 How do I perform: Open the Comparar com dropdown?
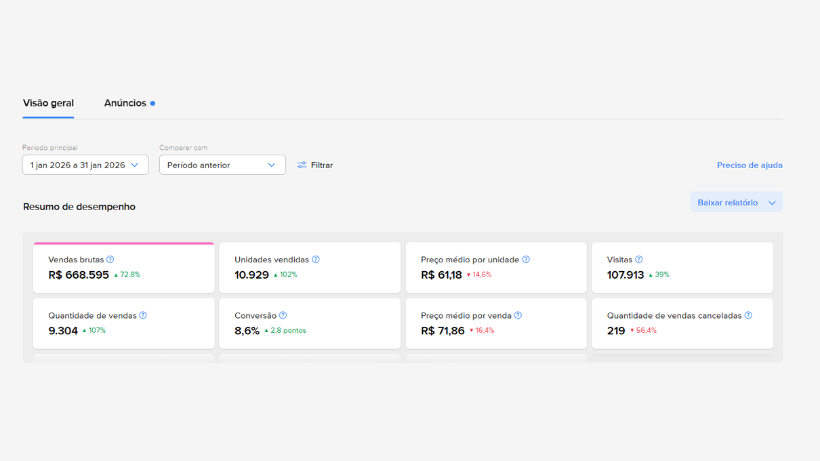[x=222, y=165]
